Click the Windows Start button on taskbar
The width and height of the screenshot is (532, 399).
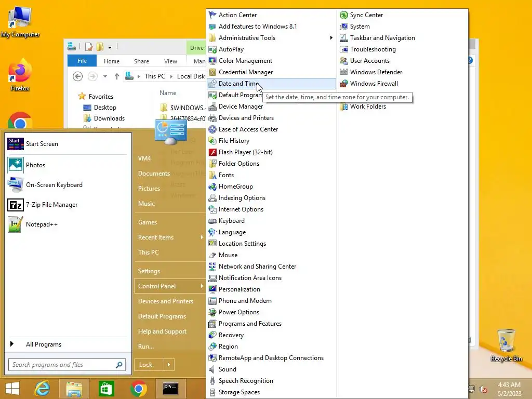[x=12, y=389]
